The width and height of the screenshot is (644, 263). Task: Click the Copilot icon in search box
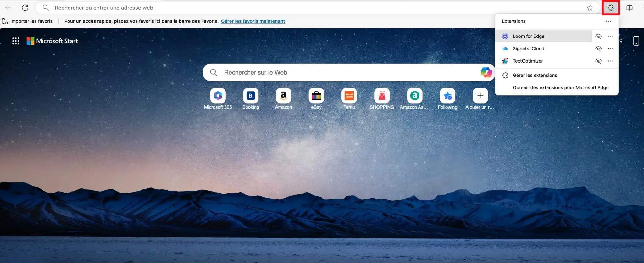tap(486, 72)
